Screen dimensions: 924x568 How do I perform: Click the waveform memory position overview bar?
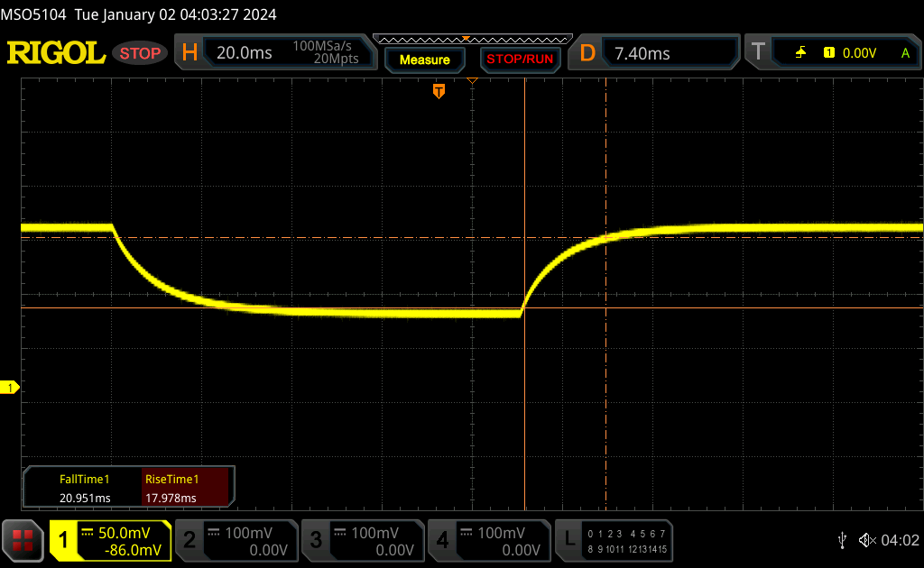coord(473,40)
